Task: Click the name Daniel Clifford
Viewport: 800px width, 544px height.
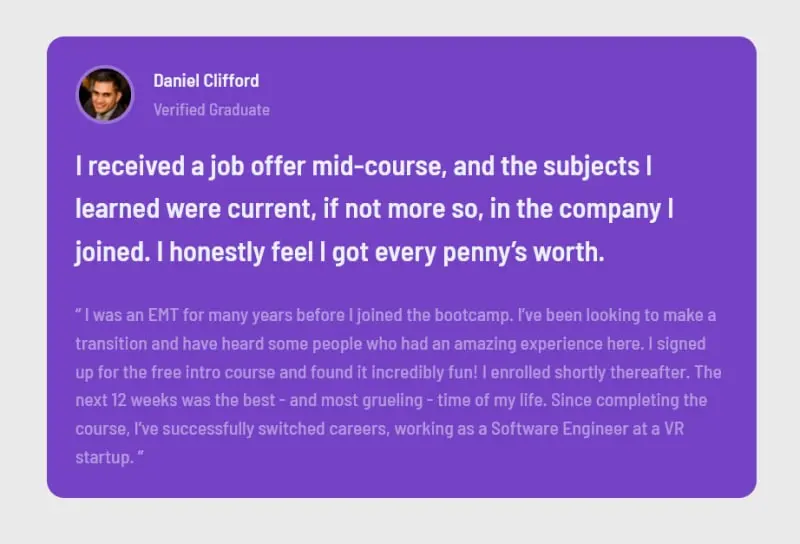Action: pos(206,81)
